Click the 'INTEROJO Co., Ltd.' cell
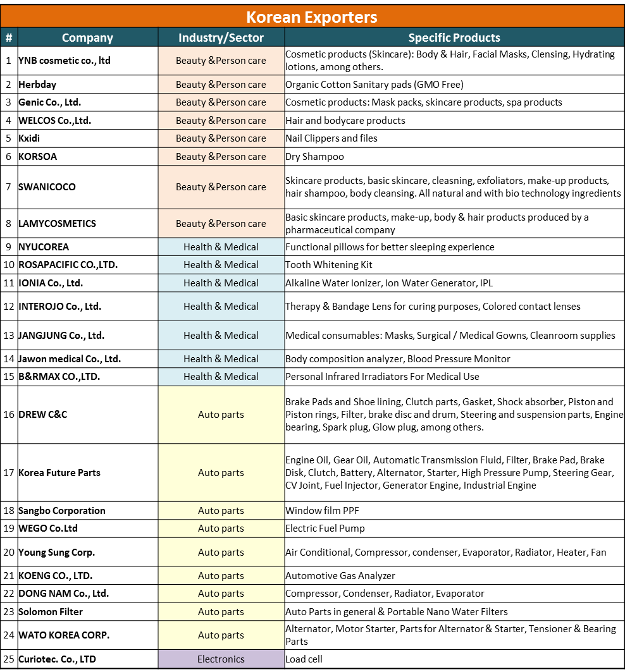Screen dimensions: 625x672 click(x=87, y=307)
